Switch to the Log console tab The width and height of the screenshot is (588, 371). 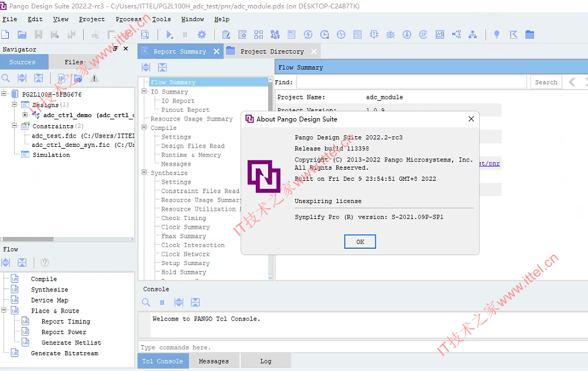[266, 361]
